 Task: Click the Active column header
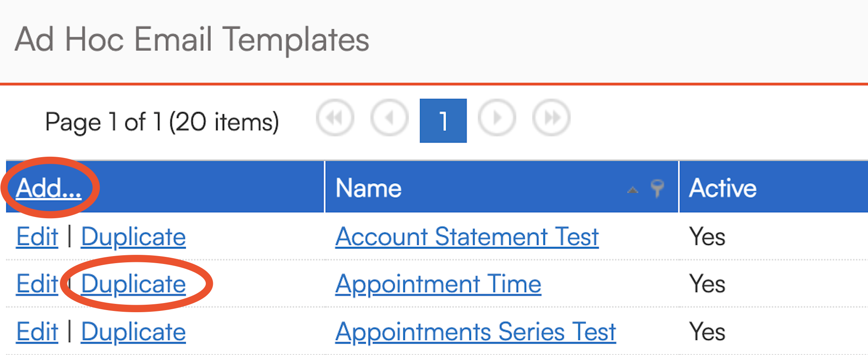(723, 188)
